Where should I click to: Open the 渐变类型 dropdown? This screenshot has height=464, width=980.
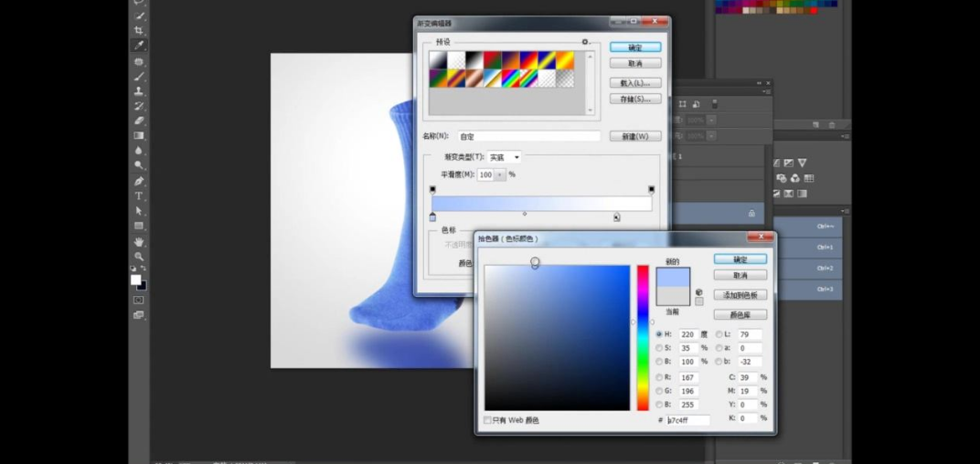[x=505, y=157]
